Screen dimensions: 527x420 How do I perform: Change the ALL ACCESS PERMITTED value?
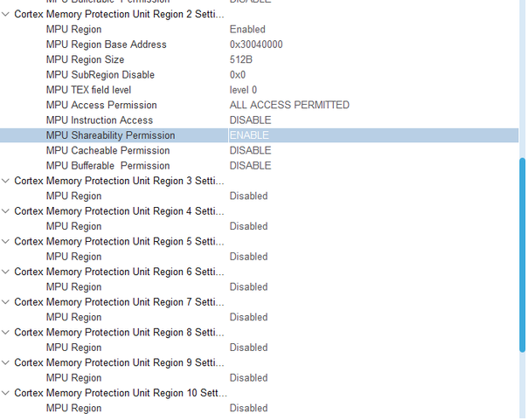pos(289,105)
